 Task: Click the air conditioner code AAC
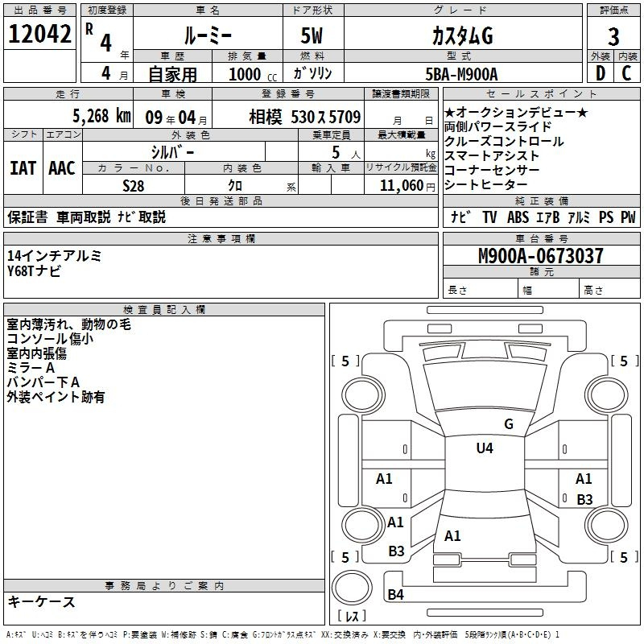62,168
